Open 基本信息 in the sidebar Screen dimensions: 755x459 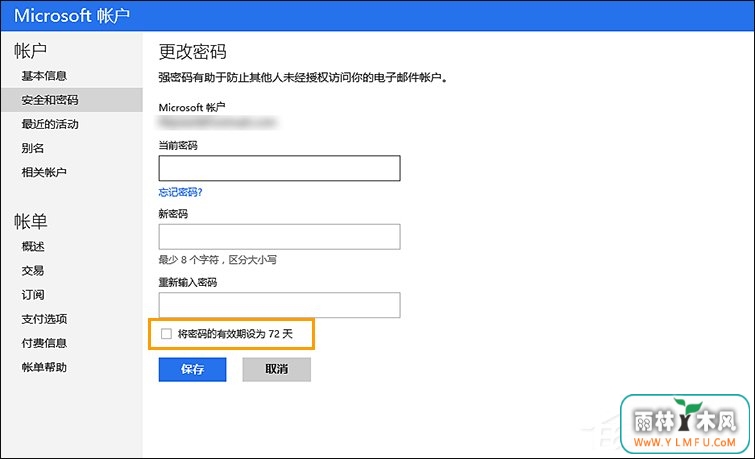[x=44, y=76]
